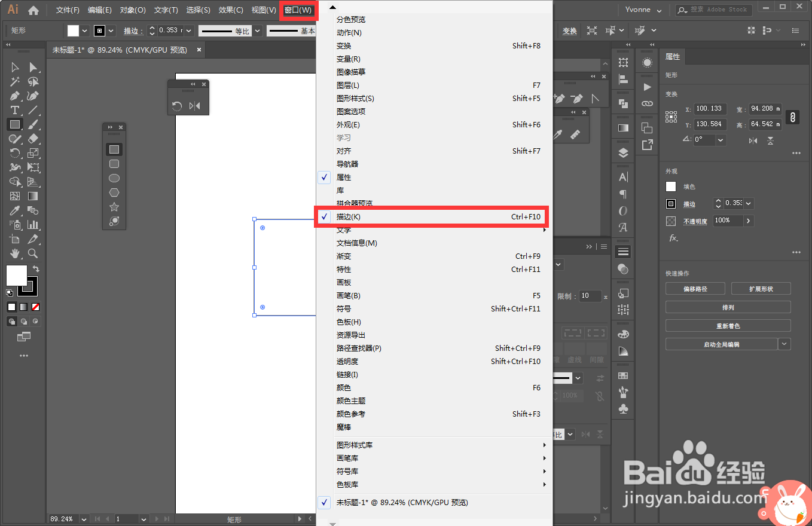Open zoom level 89.24% dropdown
Image resolution: width=812 pixels, height=526 pixels.
tap(84, 519)
